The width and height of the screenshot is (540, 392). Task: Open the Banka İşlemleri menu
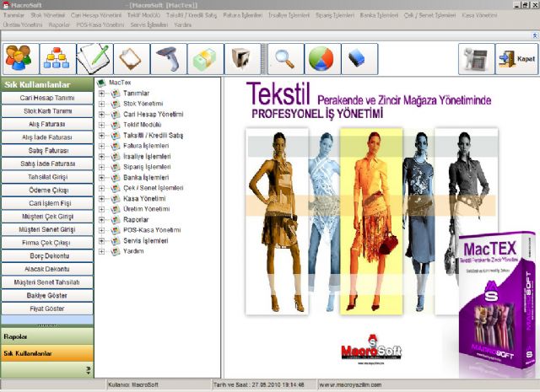click(x=379, y=15)
